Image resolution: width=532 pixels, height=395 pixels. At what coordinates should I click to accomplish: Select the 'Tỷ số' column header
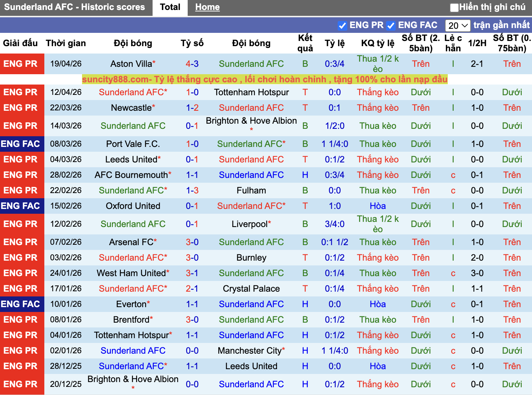[192, 43]
